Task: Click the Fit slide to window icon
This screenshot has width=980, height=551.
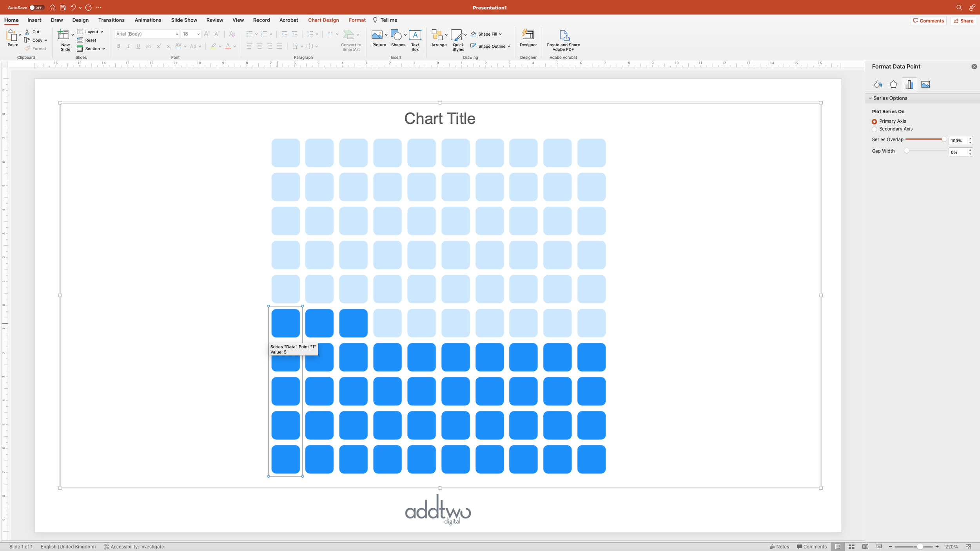Action: point(969,547)
